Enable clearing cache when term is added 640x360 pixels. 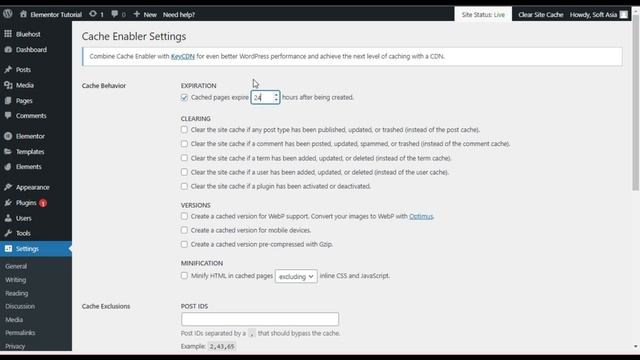tap(184, 158)
